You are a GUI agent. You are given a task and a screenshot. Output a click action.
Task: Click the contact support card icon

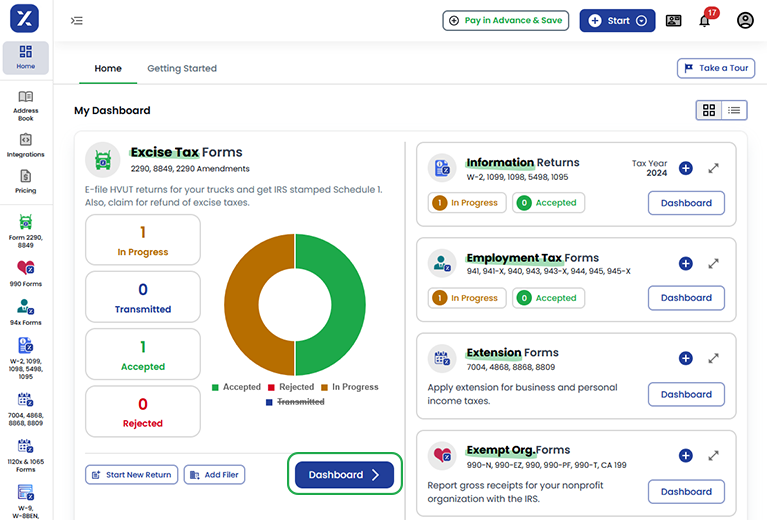(x=674, y=20)
